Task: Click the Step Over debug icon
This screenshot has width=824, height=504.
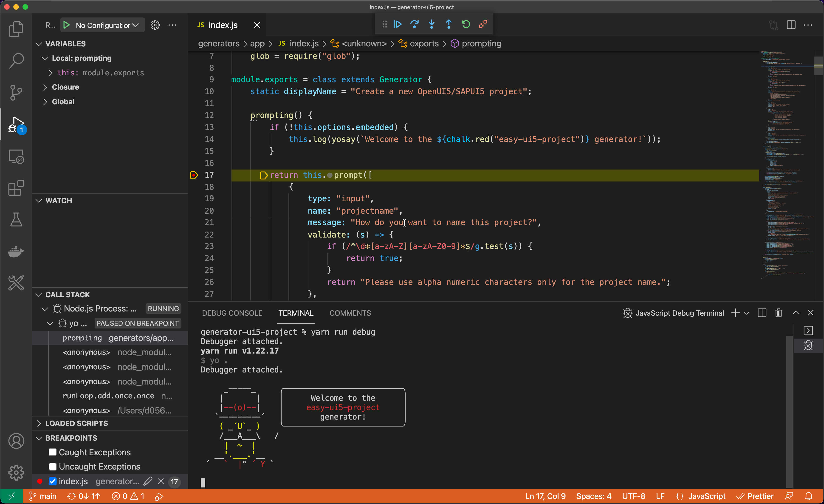Action: [414, 24]
